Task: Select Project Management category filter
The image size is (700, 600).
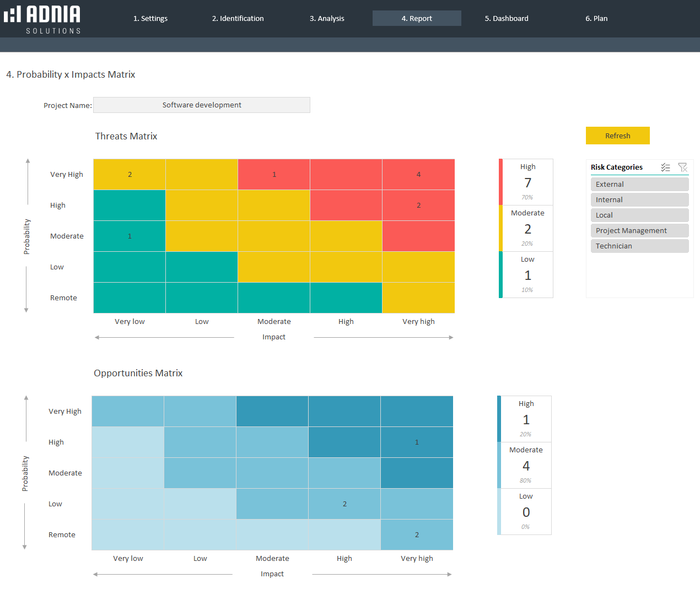Action: pyautogui.click(x=639, y=231)
